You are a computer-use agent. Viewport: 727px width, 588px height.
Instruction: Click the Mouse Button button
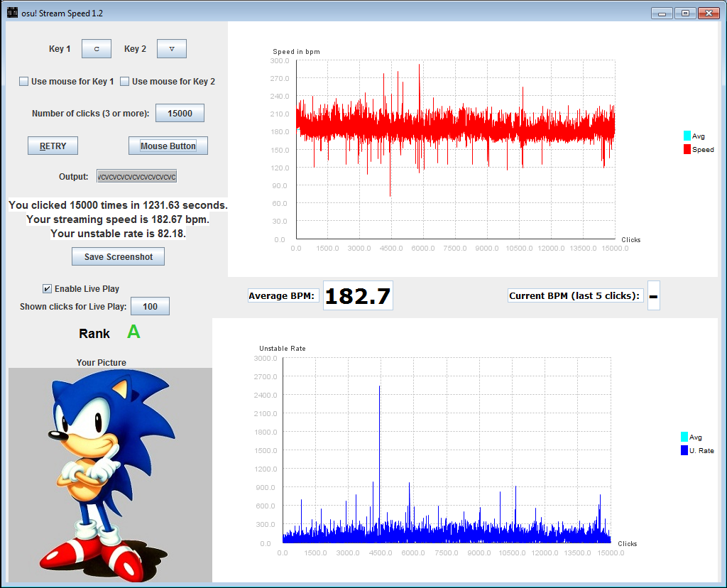[x=168, y=146]
